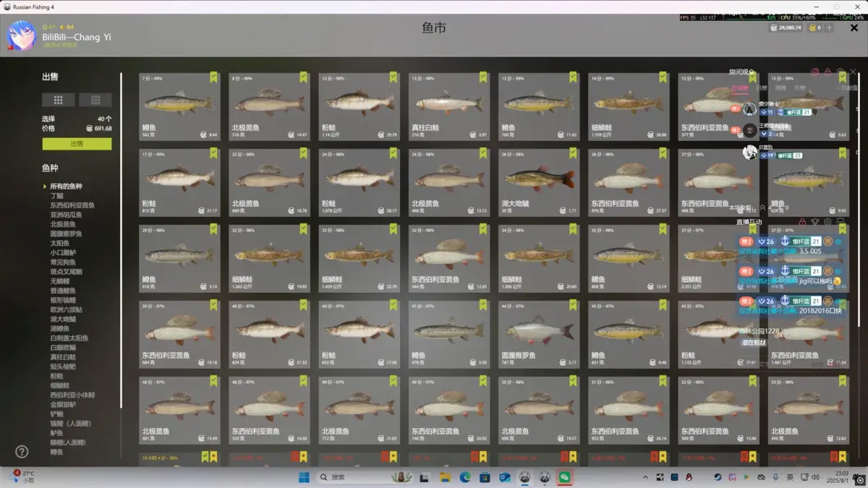
Task: Switch the 英 input language indicator
Action: (x=790, y=477)
